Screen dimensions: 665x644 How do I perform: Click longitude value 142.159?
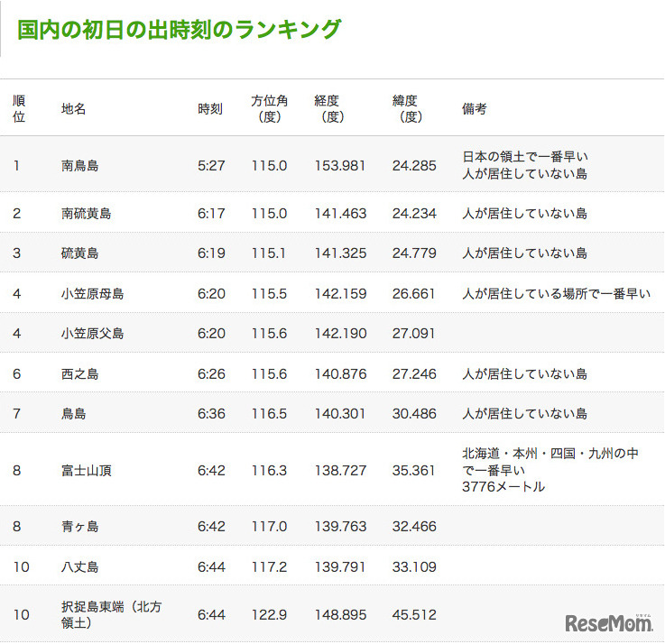(x=340, y=293)
